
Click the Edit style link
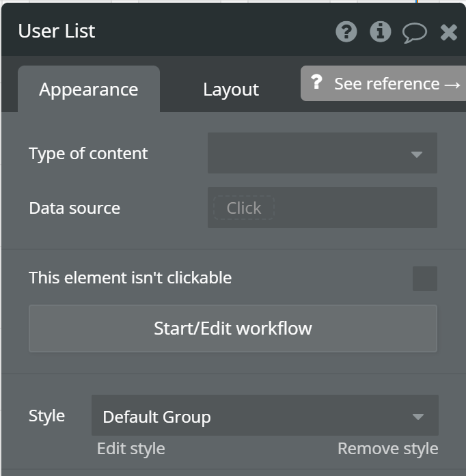point(131,449)
